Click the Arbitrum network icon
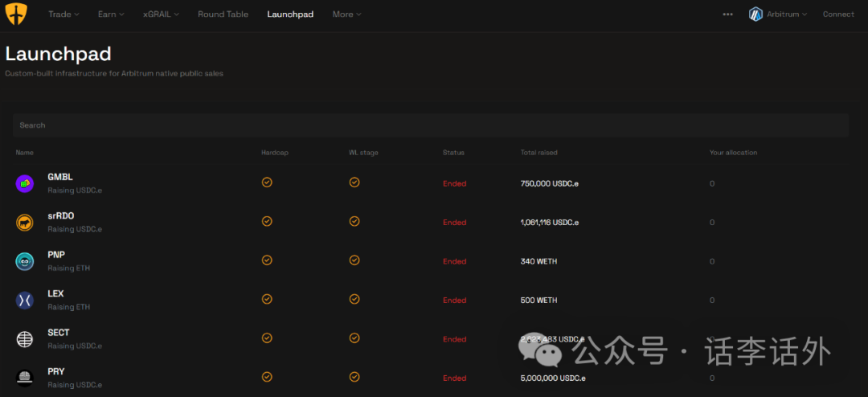868x397 pixels. click(x=755, y=14)
